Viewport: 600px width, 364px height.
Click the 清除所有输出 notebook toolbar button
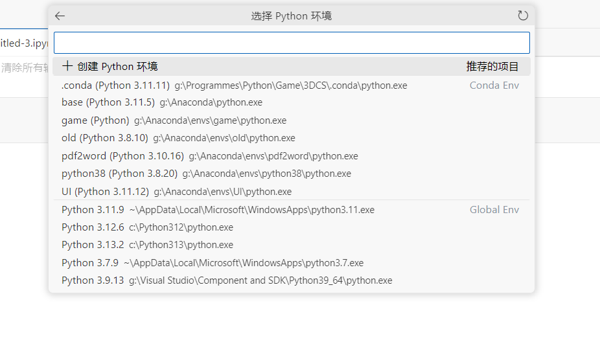click(x=25, y=68)
